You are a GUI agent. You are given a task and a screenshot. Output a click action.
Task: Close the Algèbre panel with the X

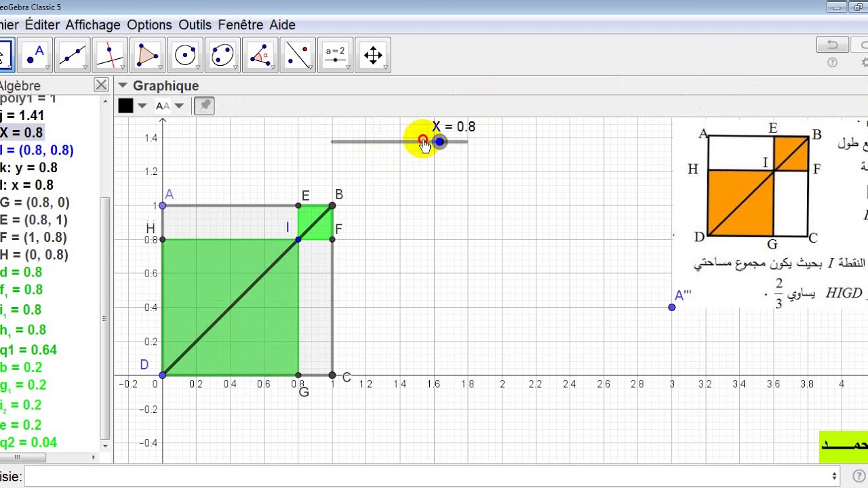pyautogui.click(x=101, y=85)
